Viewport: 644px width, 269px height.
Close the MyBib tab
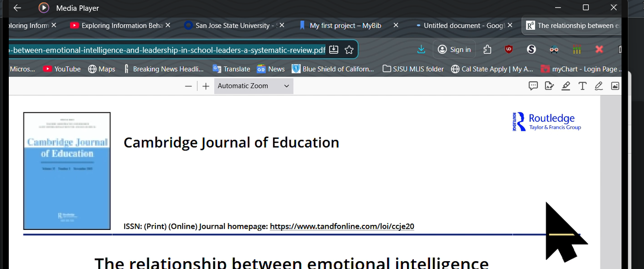coord(396,25)
